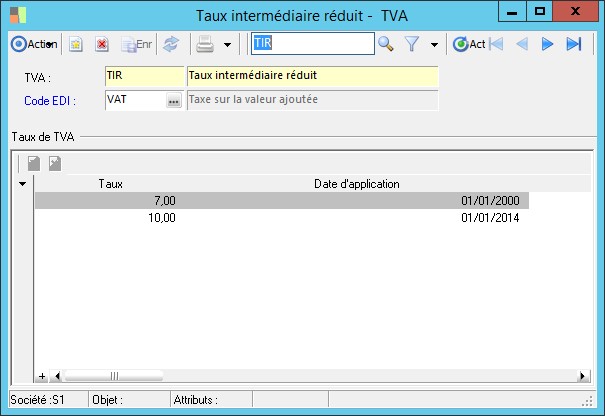
Task: Click the second grid toolbar page icon
Action: (55, 164)
